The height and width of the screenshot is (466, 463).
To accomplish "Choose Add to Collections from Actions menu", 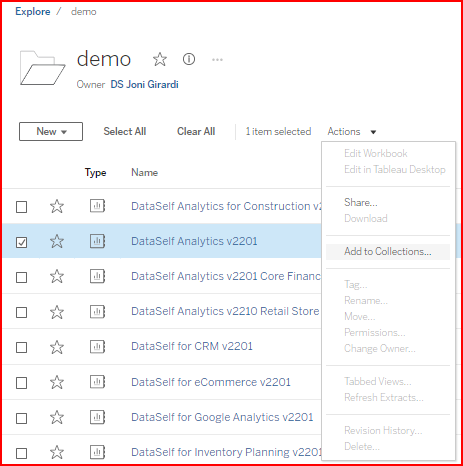I will [x=388, y=251].
